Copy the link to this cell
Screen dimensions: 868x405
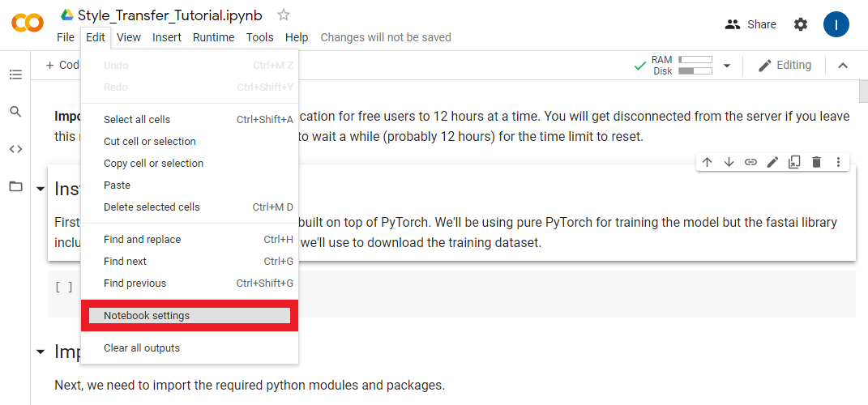(751, 162)
